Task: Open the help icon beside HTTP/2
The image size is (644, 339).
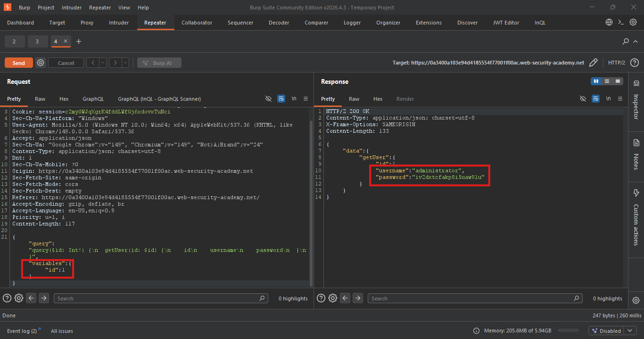Action: pyautogui.click(x=635, y=63)
